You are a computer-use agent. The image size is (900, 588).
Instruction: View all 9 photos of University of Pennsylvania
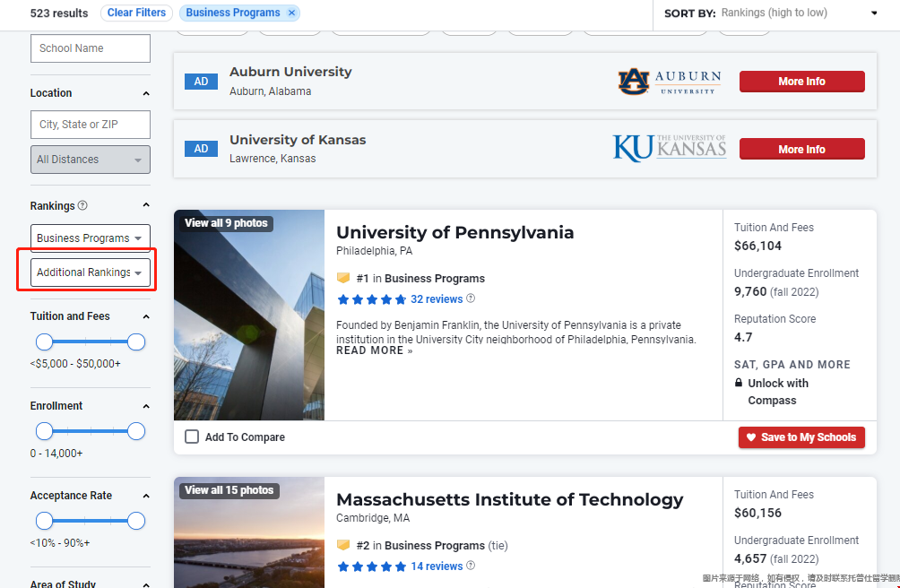pos(226,223)
